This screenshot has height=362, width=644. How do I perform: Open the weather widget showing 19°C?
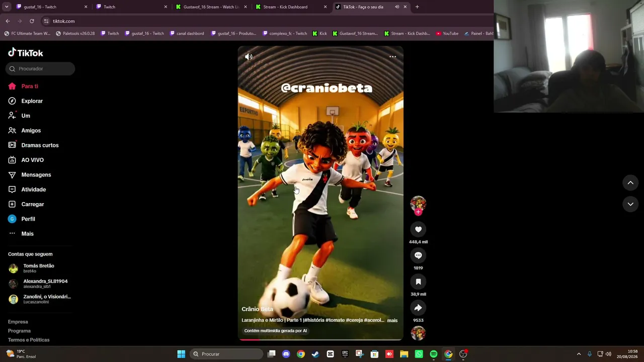21,354
